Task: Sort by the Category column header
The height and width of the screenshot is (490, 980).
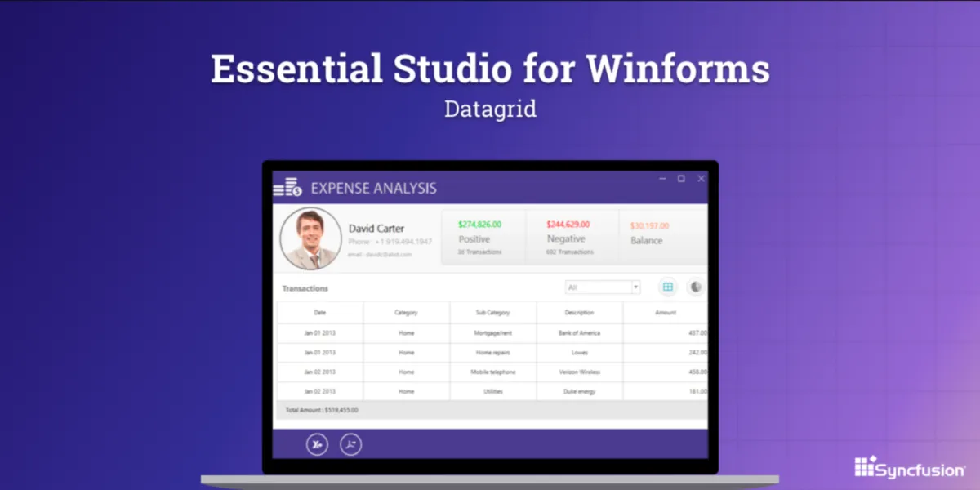Action: point(407,312)
